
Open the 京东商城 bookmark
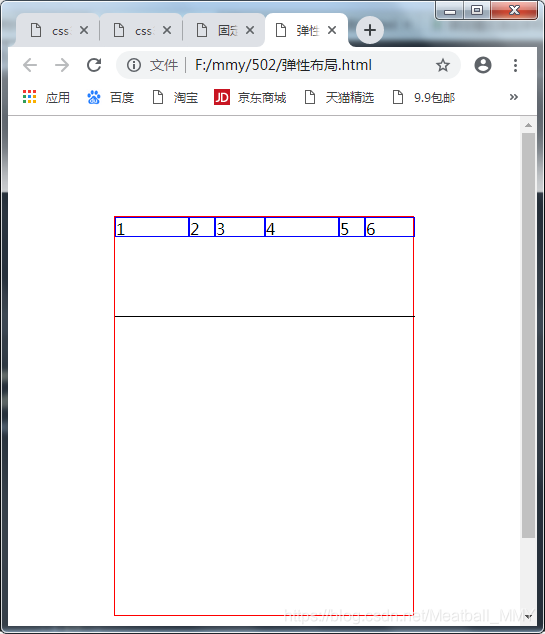click(250, 97)
